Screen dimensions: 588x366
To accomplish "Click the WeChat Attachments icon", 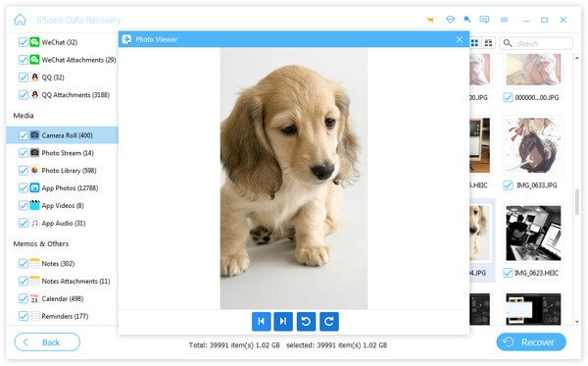I will coord(34,59).
